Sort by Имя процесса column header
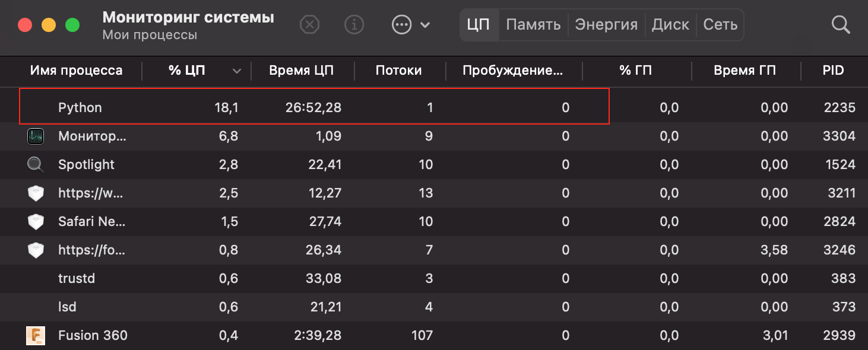The height and width of the screenshot is (350, 868). [76, 71]
